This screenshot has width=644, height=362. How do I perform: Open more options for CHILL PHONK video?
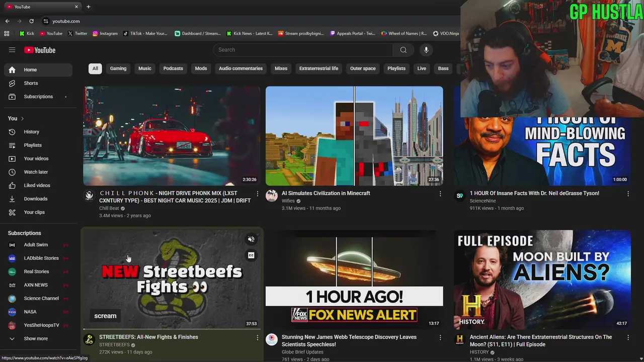coord(258,194)
